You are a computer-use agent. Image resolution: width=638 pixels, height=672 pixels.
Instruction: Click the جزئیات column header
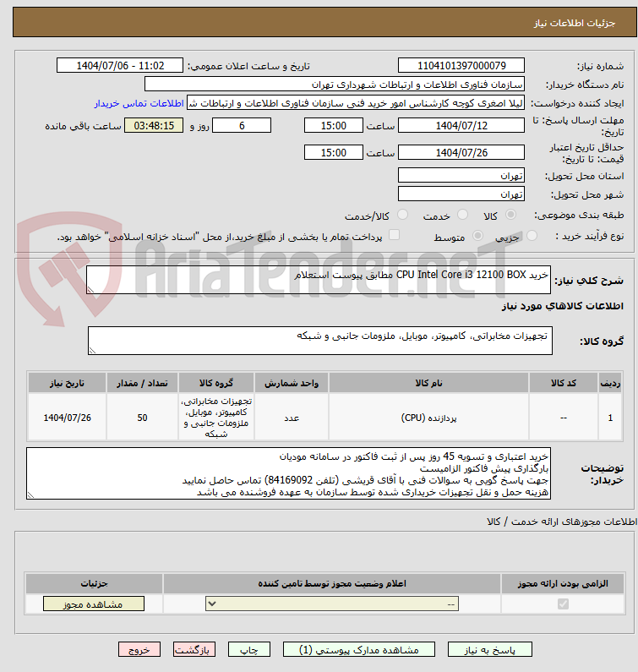pos(95,583)
